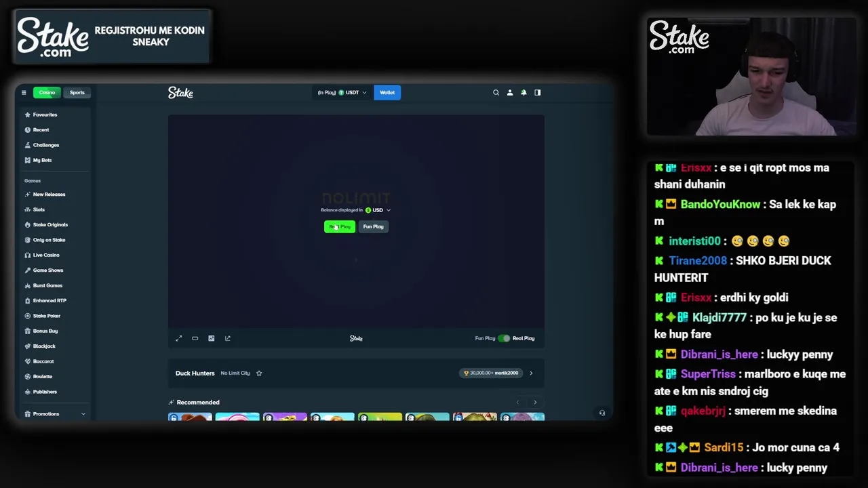Viewport: 868px width, 488px height.
Task: Switch to the Sports tab
Action: pos(77,92)
